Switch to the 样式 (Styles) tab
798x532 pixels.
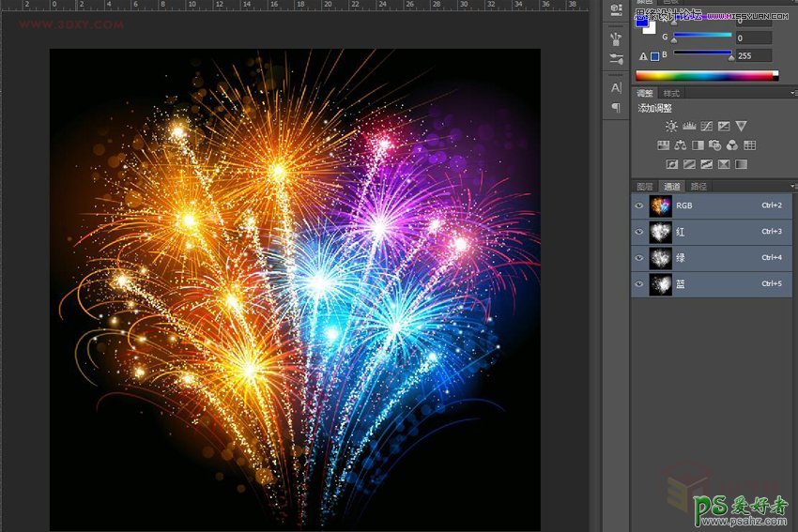[671, 93]
